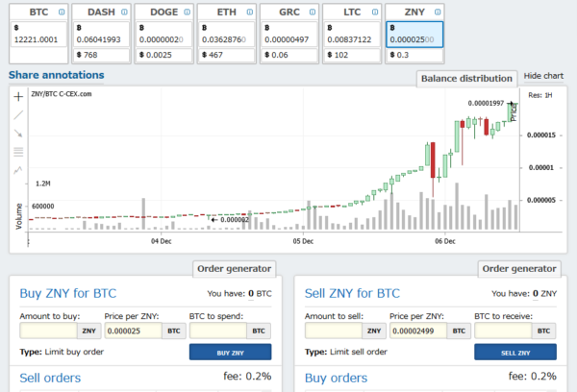Click the buy Price per ZNY field
577x392 pixels.
click(x=134, y=331)
